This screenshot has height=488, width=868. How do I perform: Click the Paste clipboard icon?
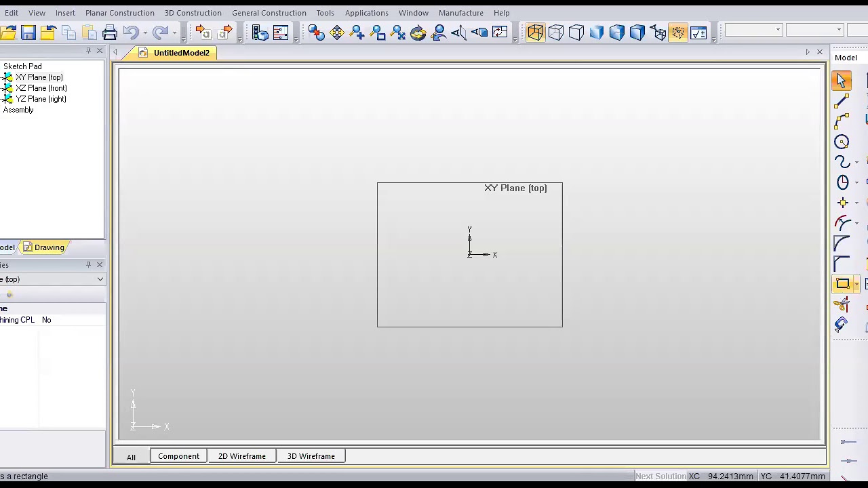coord(89,33)
